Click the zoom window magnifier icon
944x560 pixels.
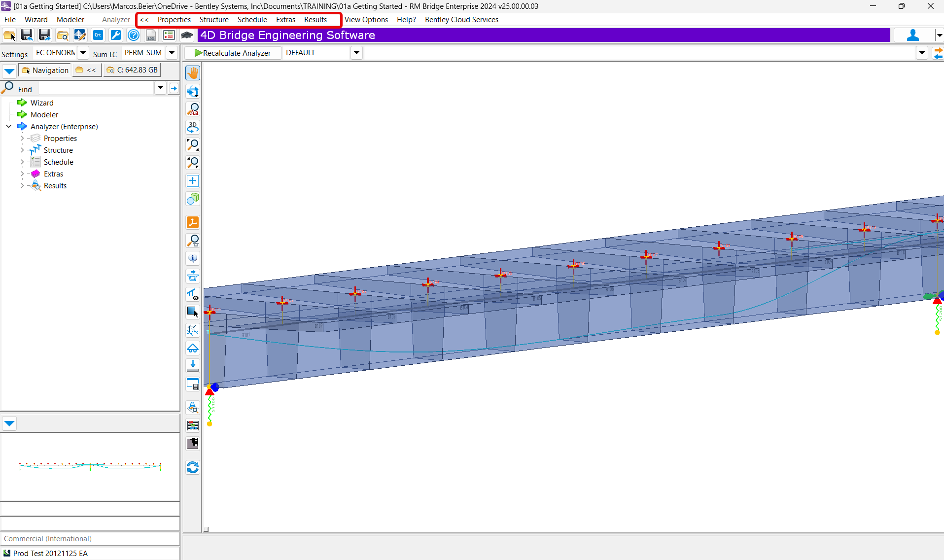(x=193, y=145)
